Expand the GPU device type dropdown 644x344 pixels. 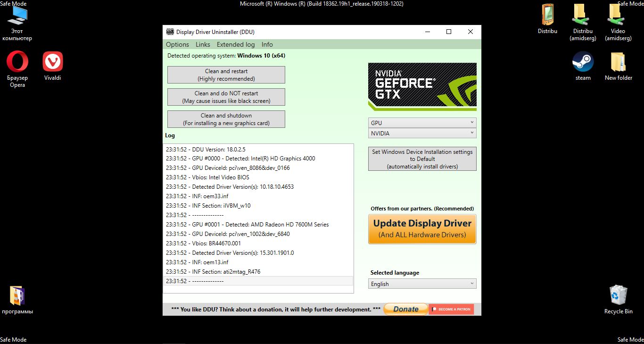pos(422,123)
